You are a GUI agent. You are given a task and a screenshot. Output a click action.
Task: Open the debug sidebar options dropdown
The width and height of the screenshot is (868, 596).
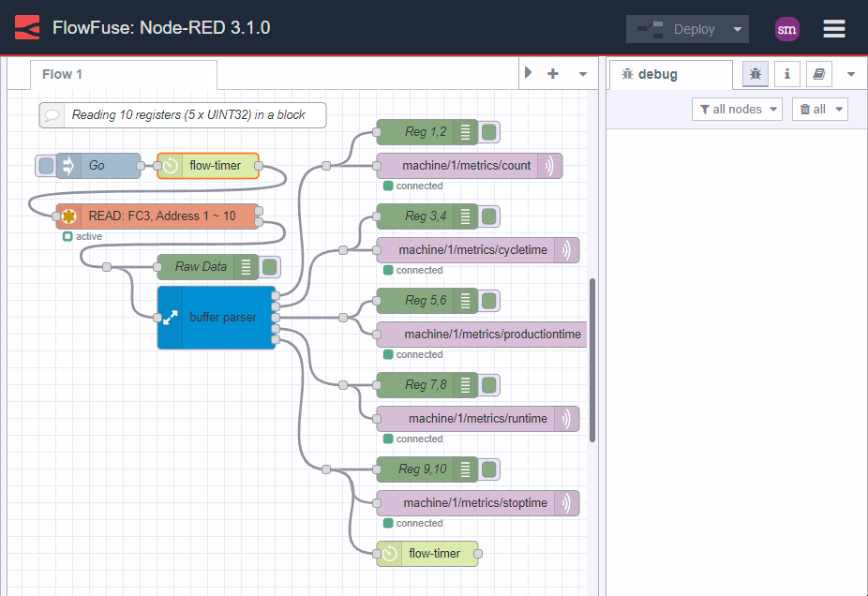click(x=850, y=74)
